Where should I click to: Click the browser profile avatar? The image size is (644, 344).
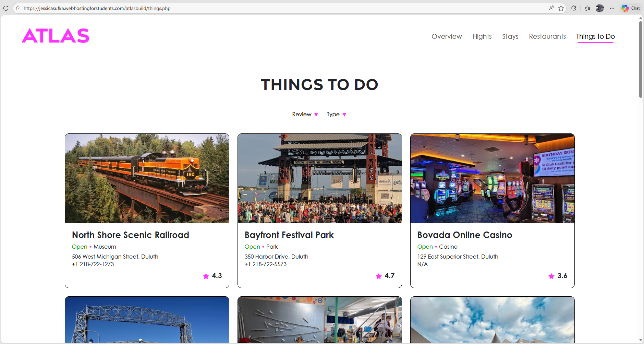pos(600,8)
